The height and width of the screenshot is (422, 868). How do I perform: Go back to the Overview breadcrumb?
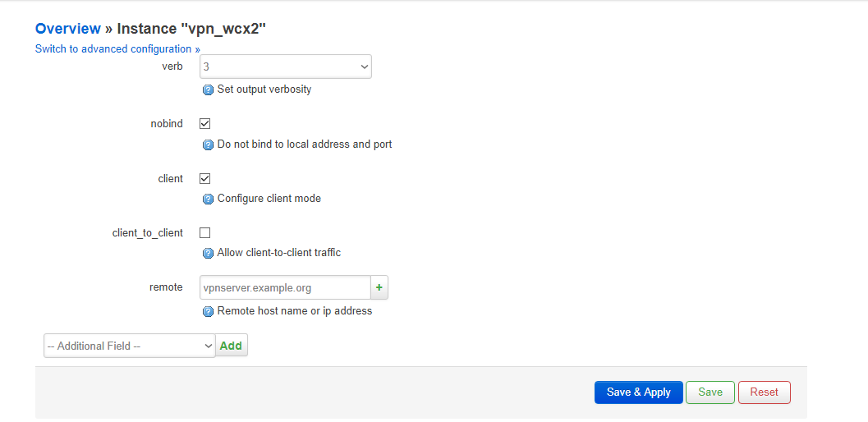coord(68,29)
